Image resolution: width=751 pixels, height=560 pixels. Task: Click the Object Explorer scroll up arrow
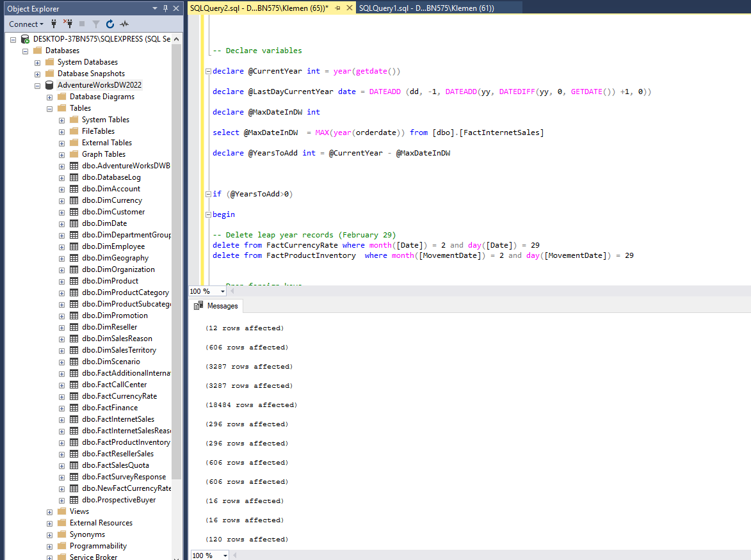[x=177, y=39]
